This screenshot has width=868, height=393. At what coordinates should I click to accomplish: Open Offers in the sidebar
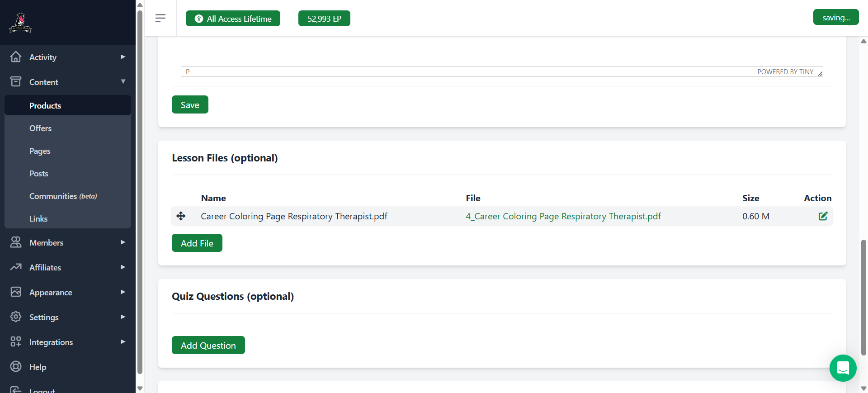point(40,128)
